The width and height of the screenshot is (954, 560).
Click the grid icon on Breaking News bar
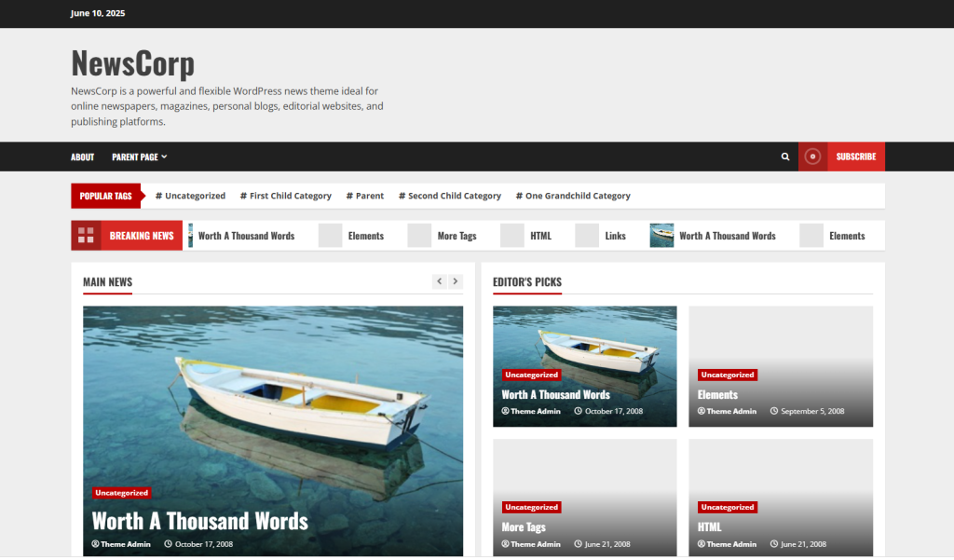(86, 235)
